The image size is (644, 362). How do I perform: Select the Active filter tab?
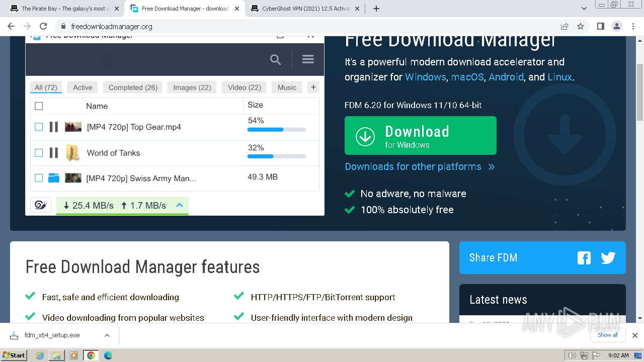pyautogui.click(x=83, y=87)
